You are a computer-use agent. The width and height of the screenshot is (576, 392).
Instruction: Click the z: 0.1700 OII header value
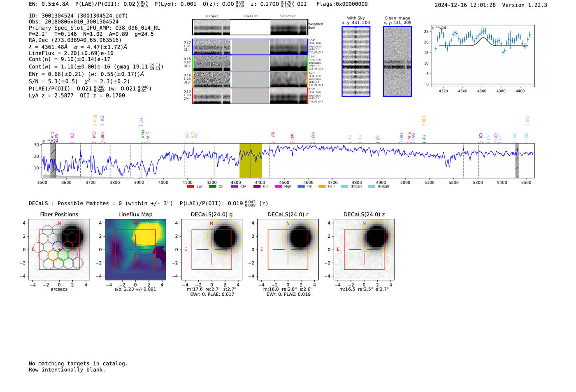pos(279,4)
